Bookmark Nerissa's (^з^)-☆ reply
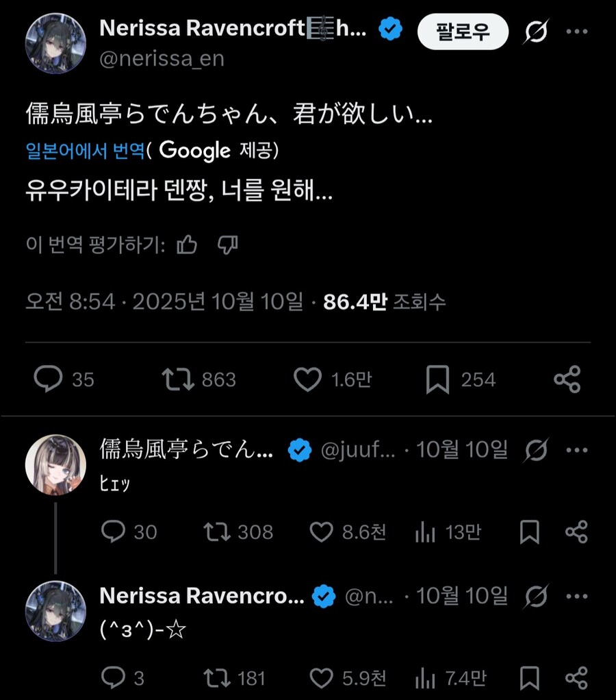The height and width of the screenshot is (700, 616). (x=530, y=678)
